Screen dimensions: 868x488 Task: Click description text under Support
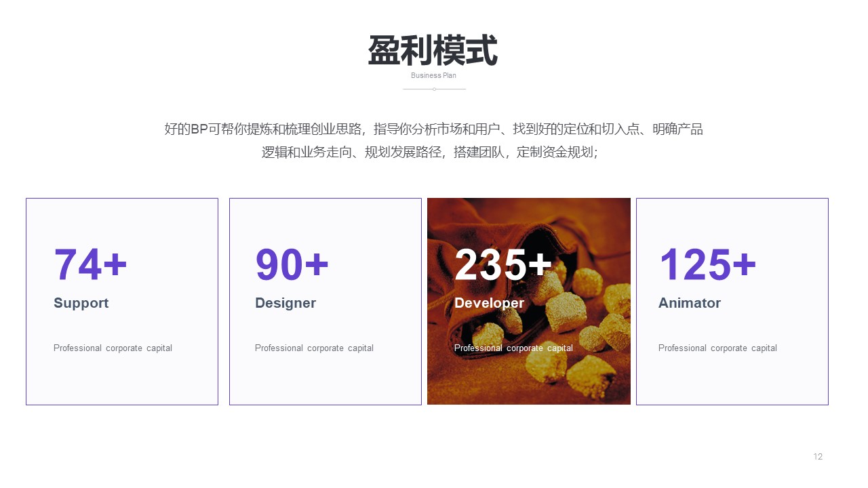113,348
